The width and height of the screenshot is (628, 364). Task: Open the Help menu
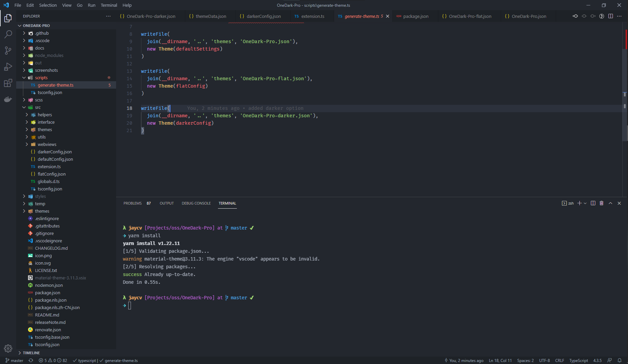pyautogui.click(x=127, y=5)
